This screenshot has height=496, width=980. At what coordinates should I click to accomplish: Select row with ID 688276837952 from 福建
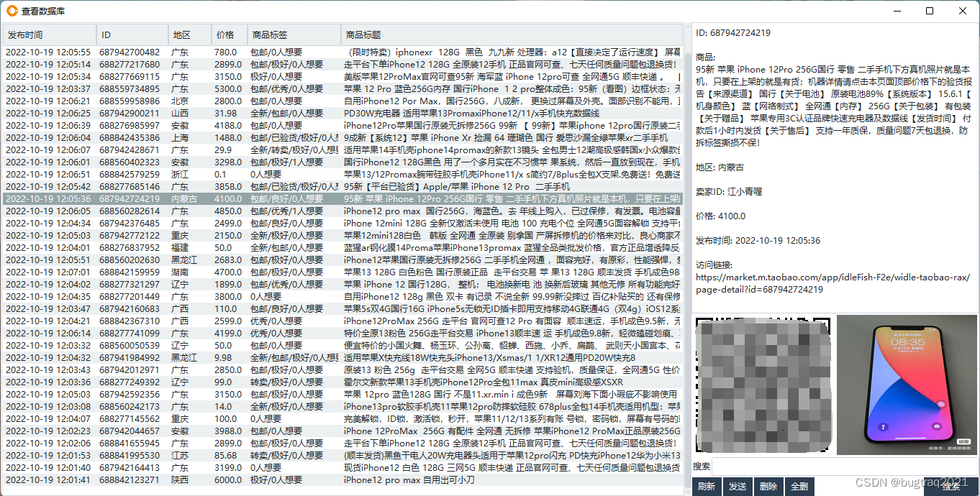tap(342, 248)
